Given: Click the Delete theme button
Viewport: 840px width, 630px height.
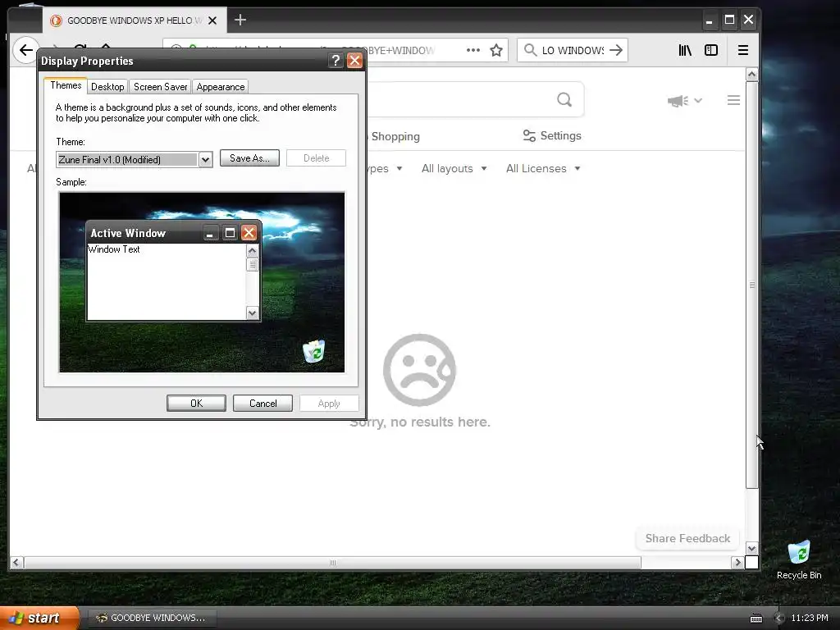Looking at the screenshot, I should coord(316,158).
